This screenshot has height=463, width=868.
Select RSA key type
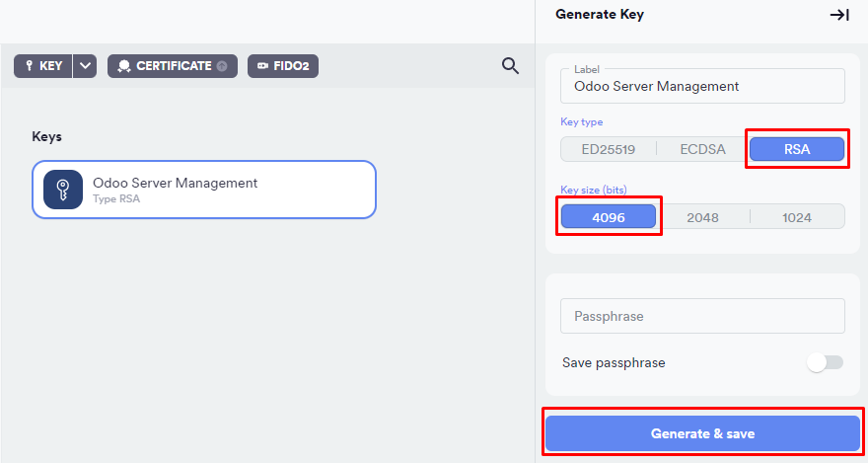click(796, 149)
